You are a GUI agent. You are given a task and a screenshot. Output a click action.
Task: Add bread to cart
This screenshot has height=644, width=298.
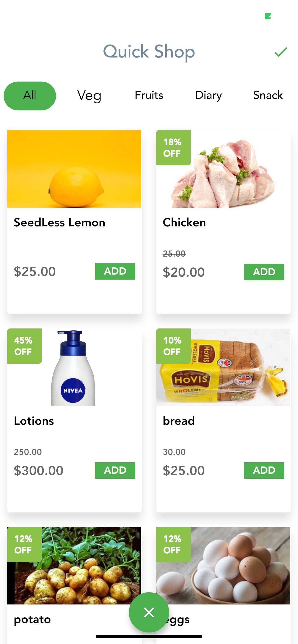click(264, 470)
